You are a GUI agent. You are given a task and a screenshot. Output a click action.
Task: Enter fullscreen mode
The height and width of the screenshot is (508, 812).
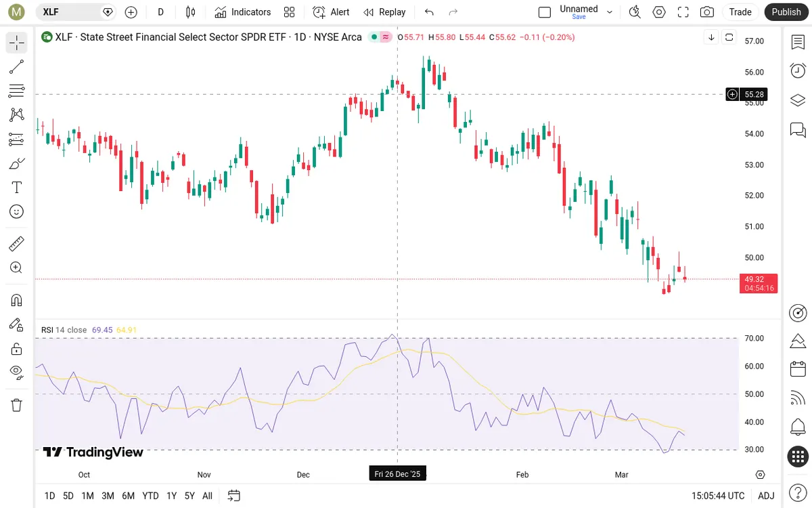point(683,12)
